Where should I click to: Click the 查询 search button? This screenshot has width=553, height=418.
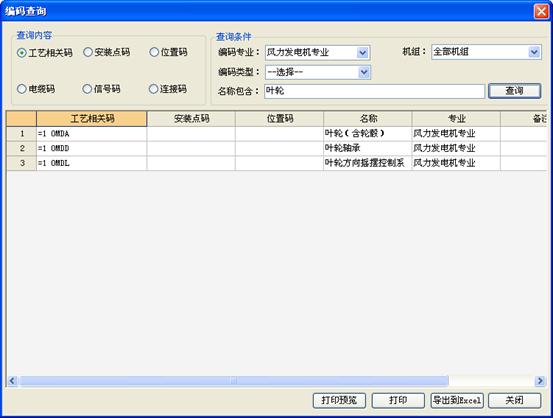515,91
